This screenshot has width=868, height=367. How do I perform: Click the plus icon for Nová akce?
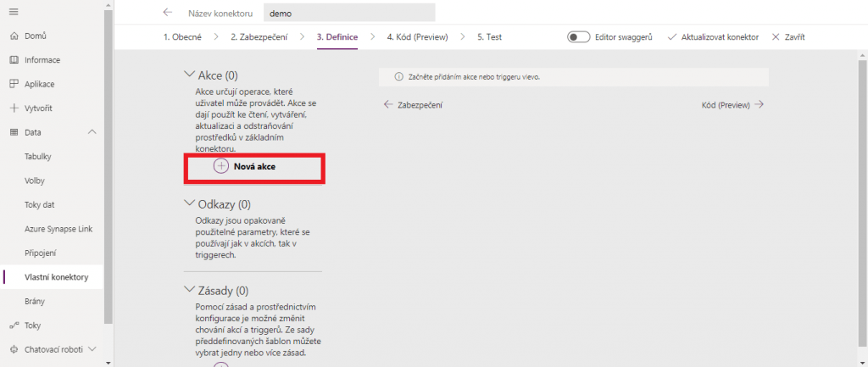point(220,166)
